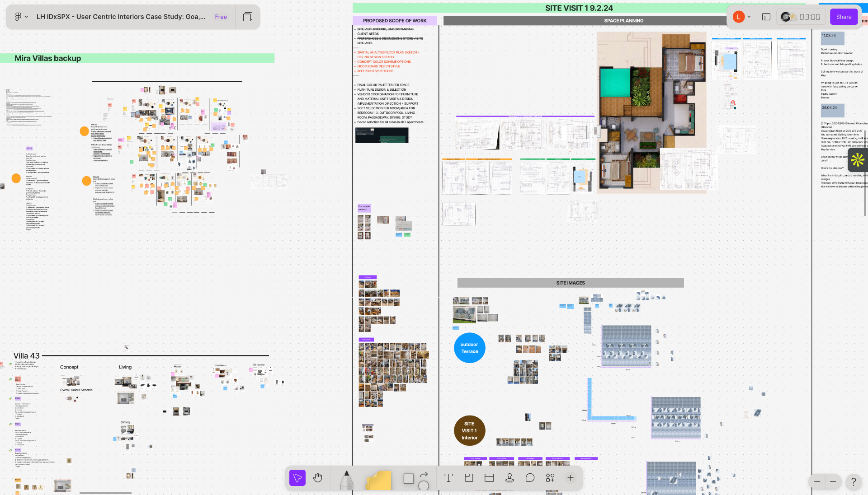
Task: Zoom in with the plus button
Action: (833, 481)
